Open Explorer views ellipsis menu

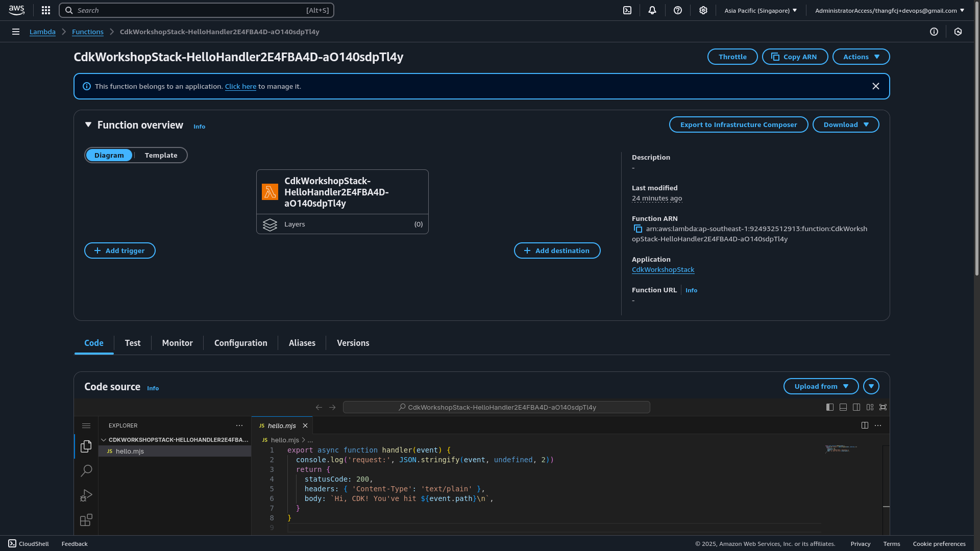tap(239, 425)
